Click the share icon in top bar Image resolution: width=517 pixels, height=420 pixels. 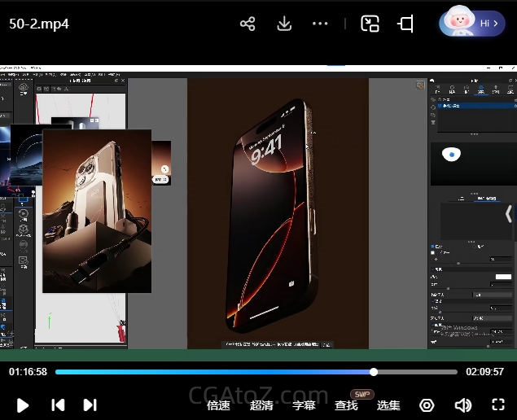click(248, 24)
